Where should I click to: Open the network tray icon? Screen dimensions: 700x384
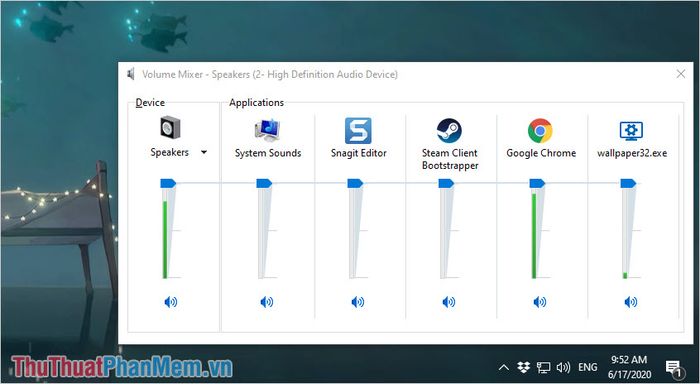[x=543, y=367]
